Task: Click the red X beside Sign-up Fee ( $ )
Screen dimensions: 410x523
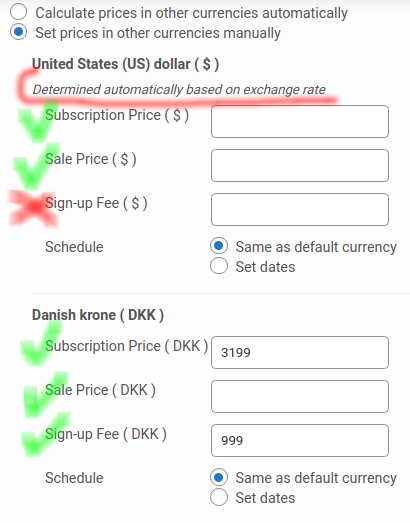Action: point(33,208)
